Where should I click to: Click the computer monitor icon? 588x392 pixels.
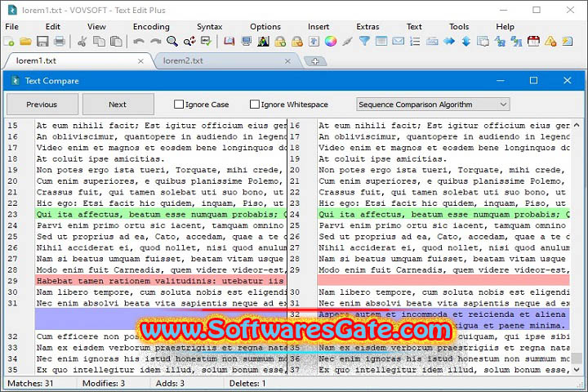[246, 42]
